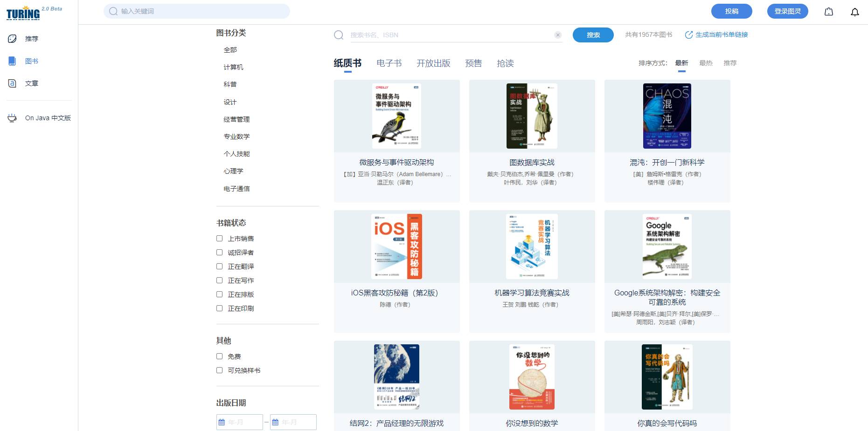Sort books by 推荐
Screen dimensions: 868x431
(x=730, y=63)
